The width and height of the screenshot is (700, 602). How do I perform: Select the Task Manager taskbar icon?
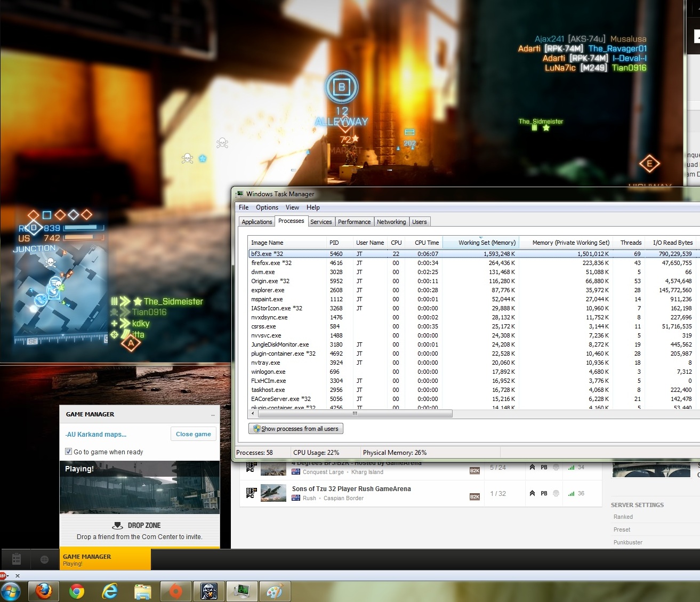click(242, 591)
